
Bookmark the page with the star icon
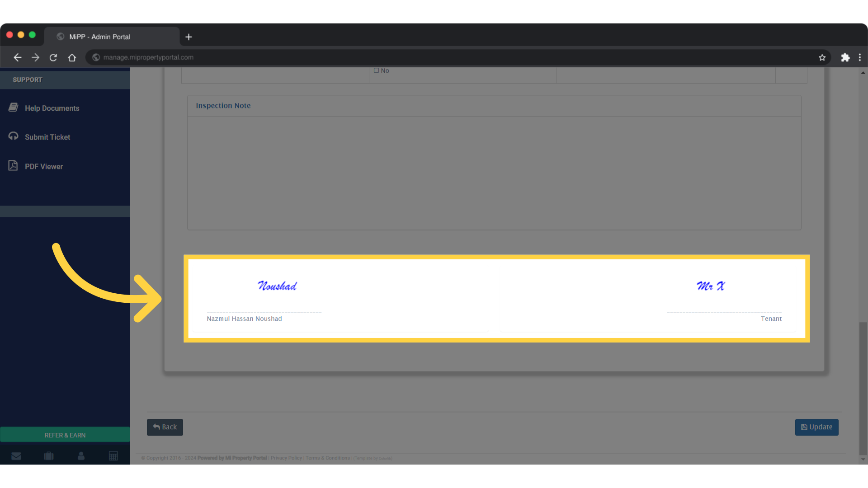[822, 57]
